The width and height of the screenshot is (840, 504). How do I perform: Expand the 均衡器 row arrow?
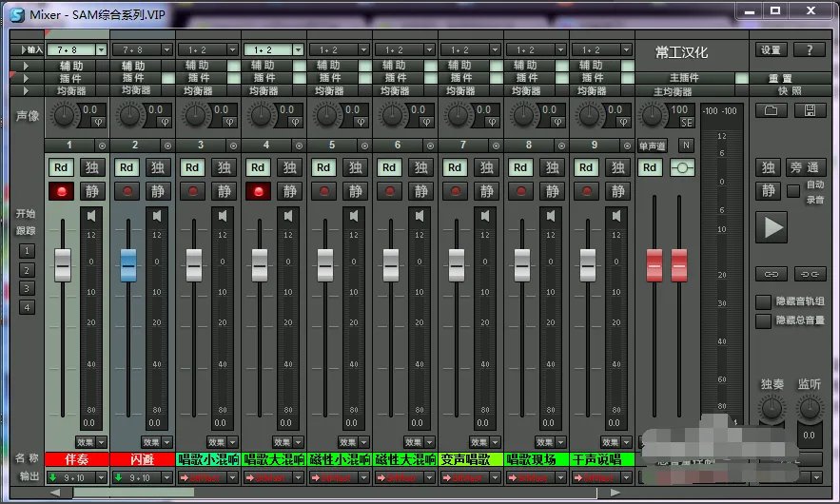pyautogui.click(x=26, y=90)
